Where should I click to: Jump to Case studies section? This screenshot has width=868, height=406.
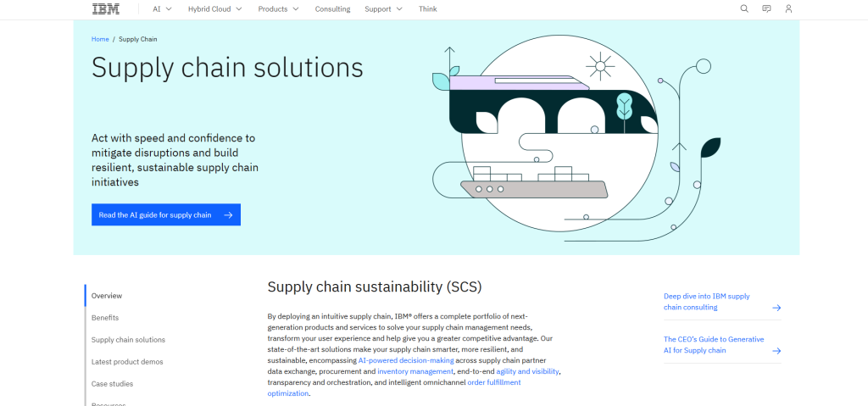pyautogui.click(x=113, y=384)
